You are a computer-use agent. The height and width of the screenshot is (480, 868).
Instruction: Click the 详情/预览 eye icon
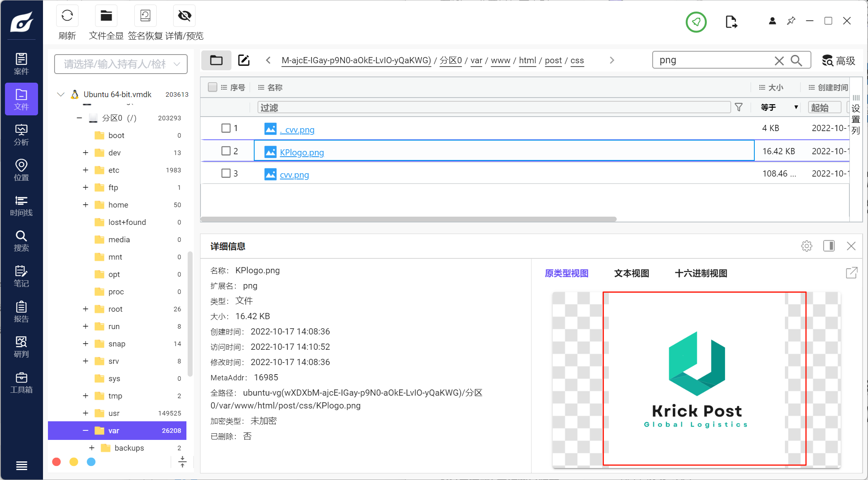[x=184, y=16]
